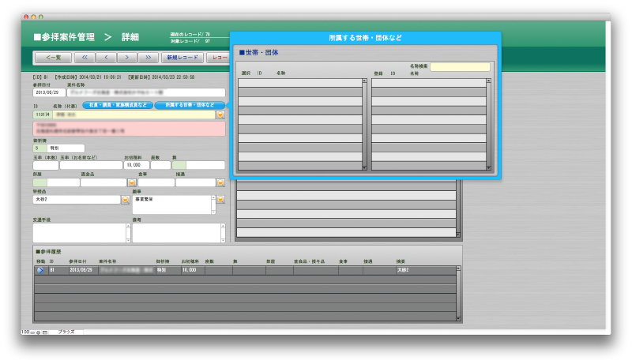Click the お初穂料 amount field
The image size is (632, 364).
(136, 165)
